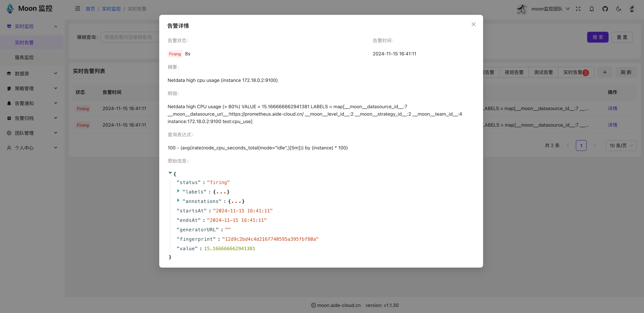The image size is (644, 313).
Task: Go to 首页 breadcrumb
Action: [x=90, y=9]
